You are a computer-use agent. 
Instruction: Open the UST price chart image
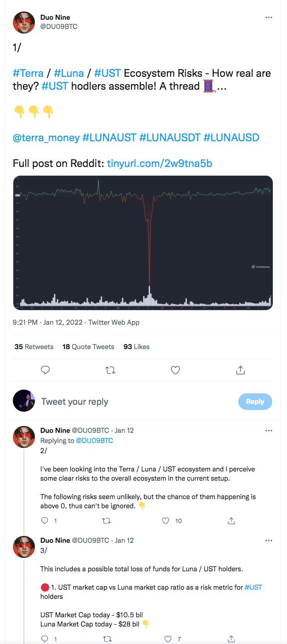(x=143, y=242)
